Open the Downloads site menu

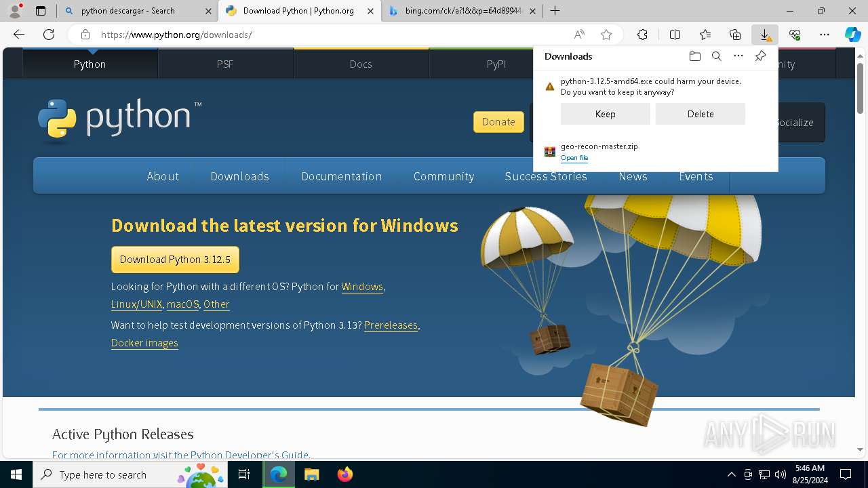tap(239, 176)
